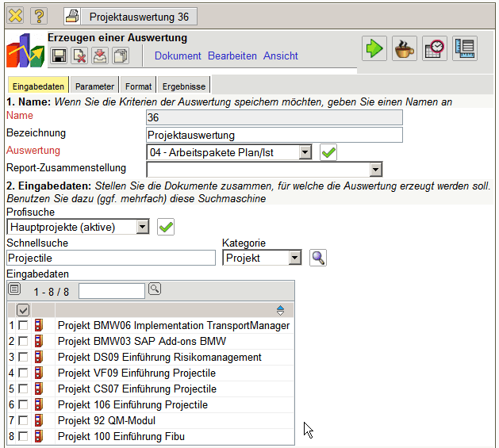Screen dimensions: 499x448
Task: Click the coffee cup icon
Action: coord(404,48)
